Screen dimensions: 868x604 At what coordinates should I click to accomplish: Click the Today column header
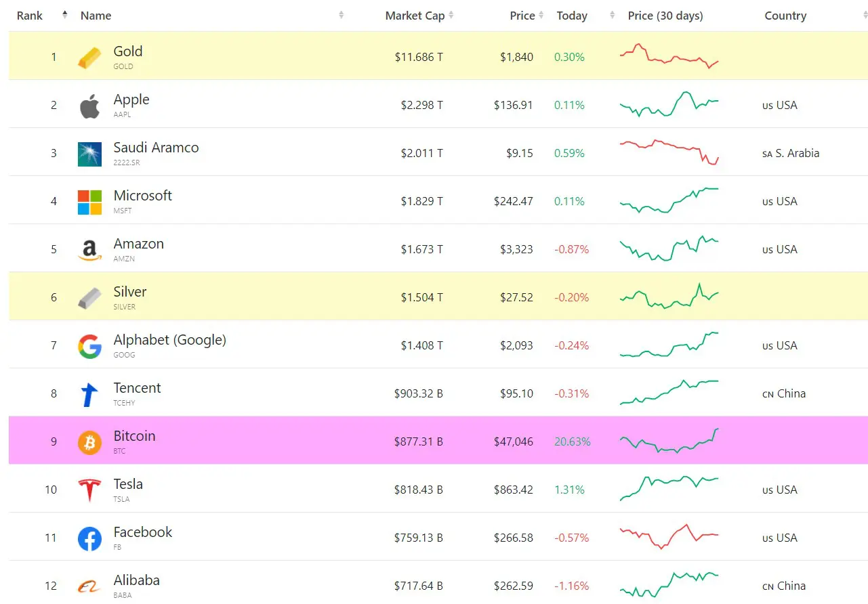pyautogui.click(x=572, y=16)
